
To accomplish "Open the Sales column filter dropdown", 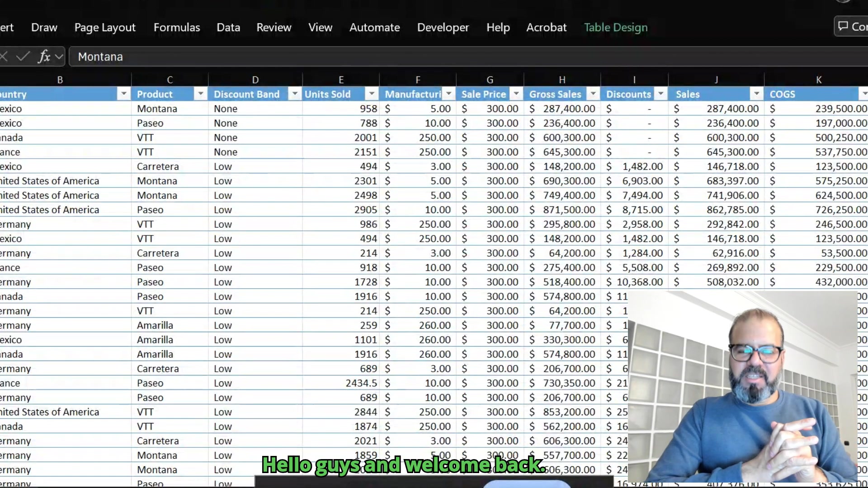I will click(756, 94).
